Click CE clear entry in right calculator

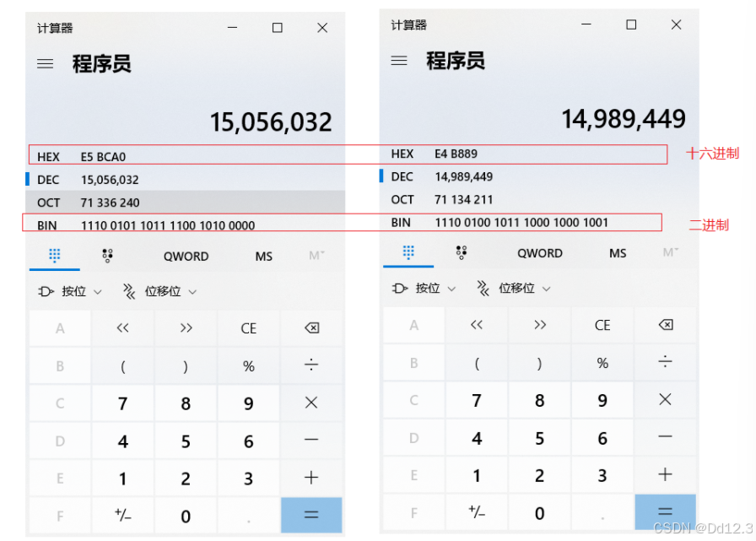point(602,325)
